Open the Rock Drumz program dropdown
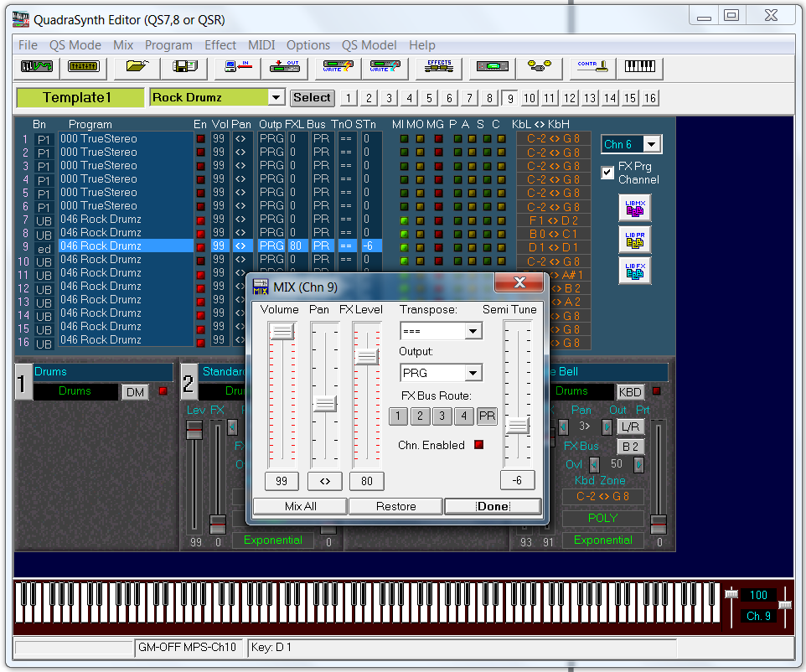 tap(276, 97)
